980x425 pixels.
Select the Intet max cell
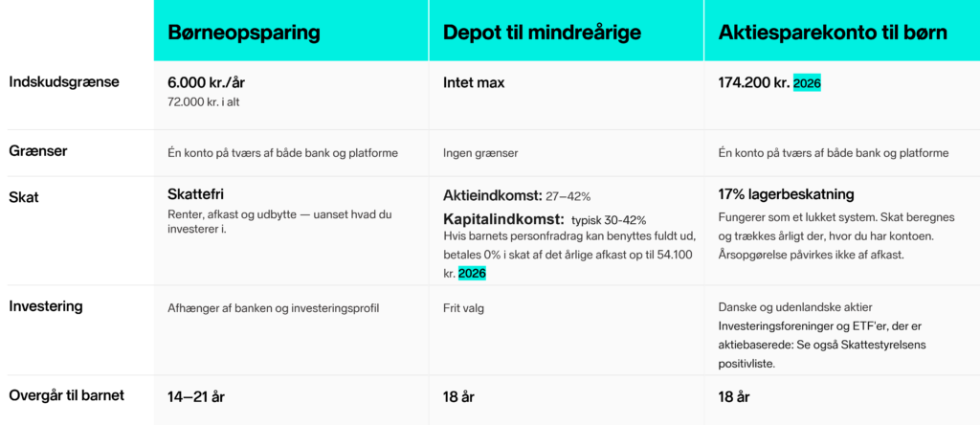click(474, 83)
